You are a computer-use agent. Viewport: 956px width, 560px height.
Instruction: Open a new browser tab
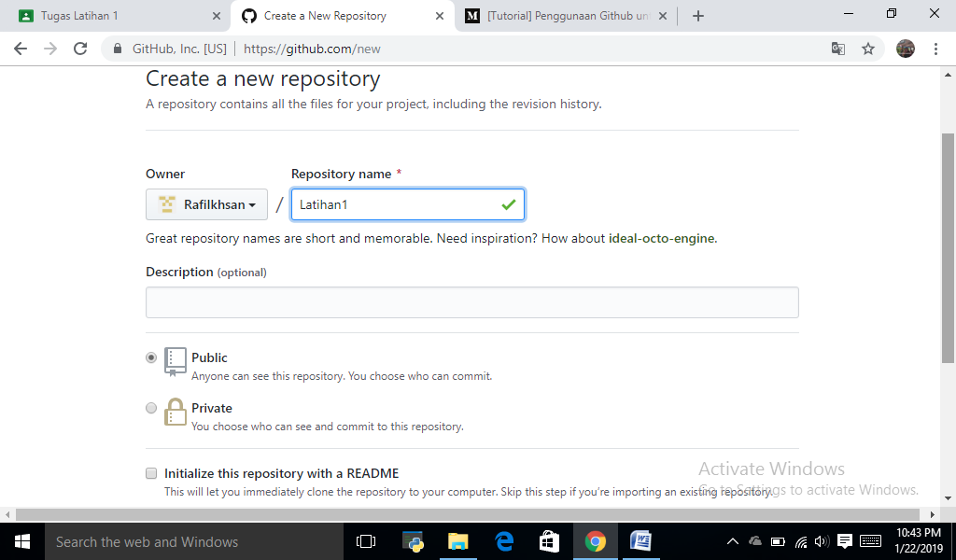[698, 16]
